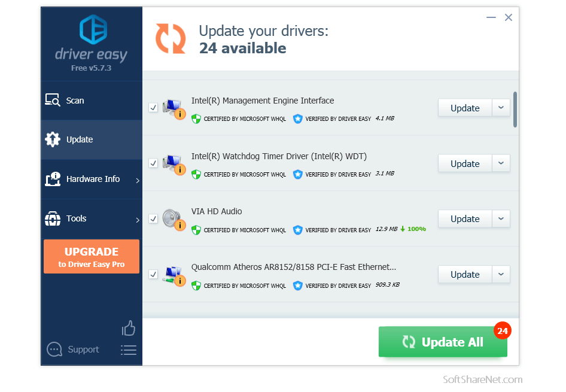Click the green Update All button

coord(443,342)
